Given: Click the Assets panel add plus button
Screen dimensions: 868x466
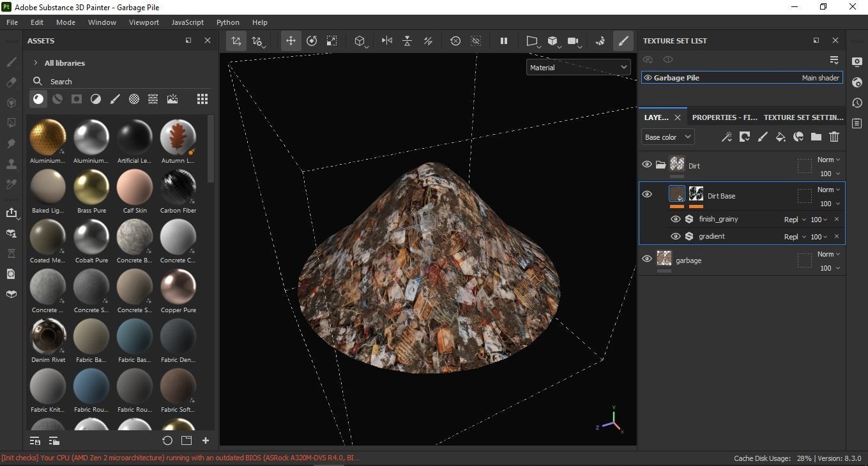Looking at the screenshot, I should pyautogui.click(x=206, y=440).
